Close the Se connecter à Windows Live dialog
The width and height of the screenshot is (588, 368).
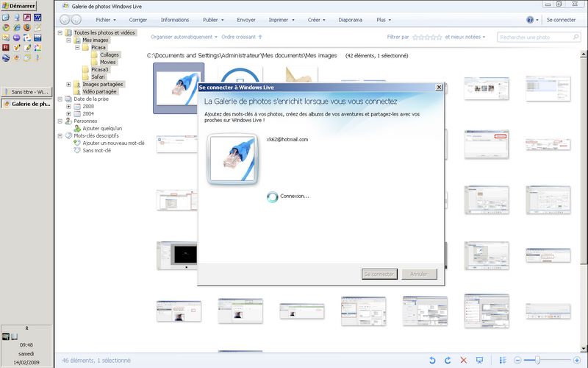tap(439, 87)
